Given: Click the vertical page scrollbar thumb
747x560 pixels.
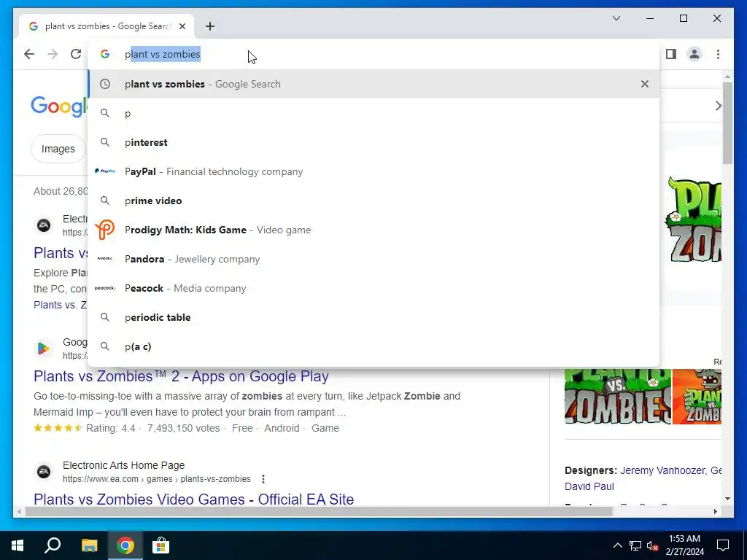Looking at the screenshot, I should (727, 122).
